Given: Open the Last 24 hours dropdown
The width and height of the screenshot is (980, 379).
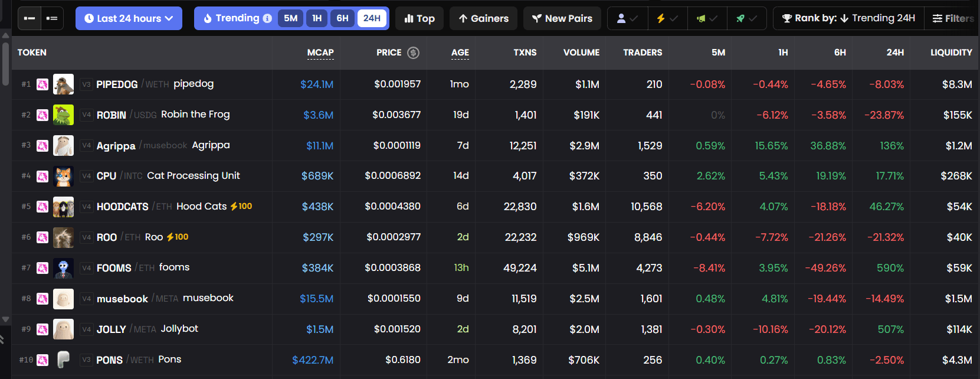Looking at the screenshot, I should point(129,18).
